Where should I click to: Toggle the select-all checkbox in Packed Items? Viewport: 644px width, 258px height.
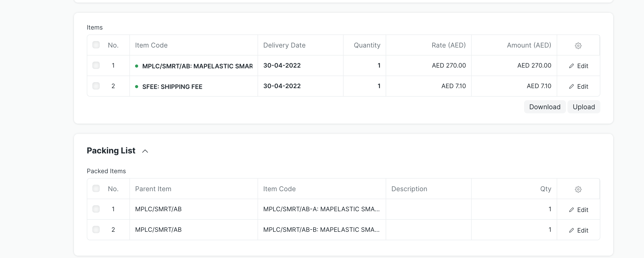tap(96, 188)
